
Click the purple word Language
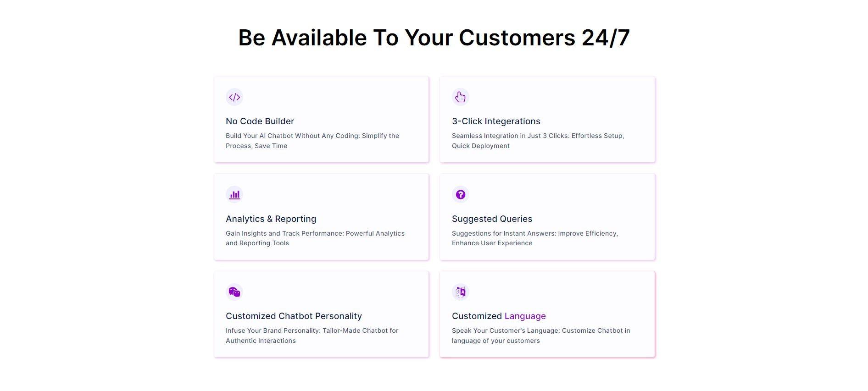(525, 316)
